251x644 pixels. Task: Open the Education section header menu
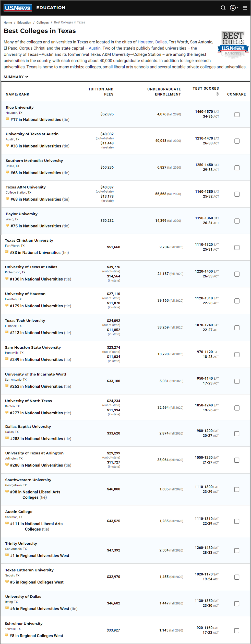pyautogui.click(x=51, y=8)
